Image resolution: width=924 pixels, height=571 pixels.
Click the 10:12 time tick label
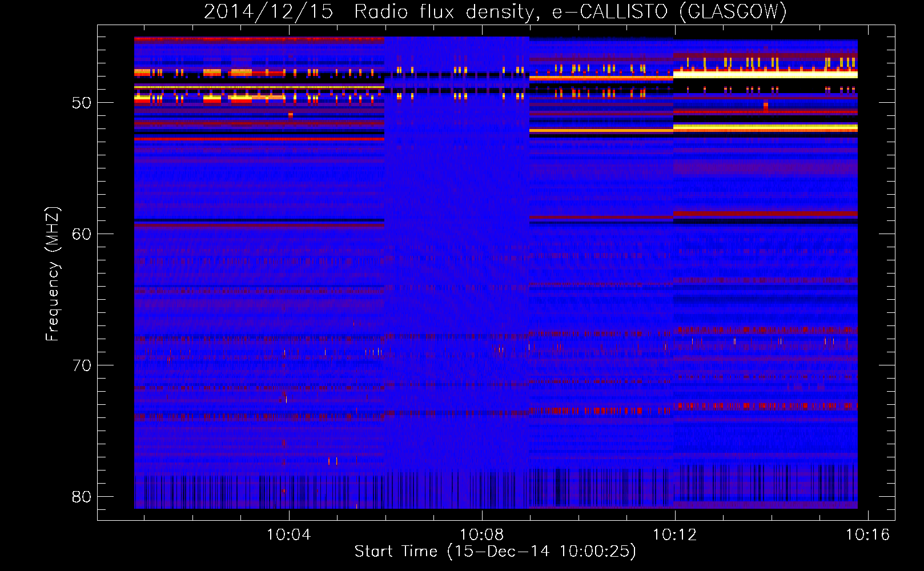[x=675, y=534]
